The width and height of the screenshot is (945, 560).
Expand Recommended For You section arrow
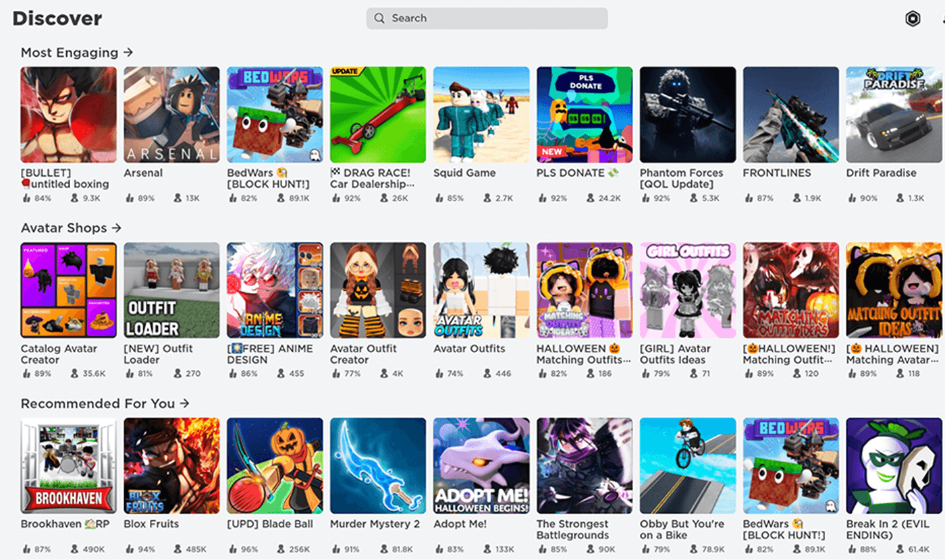coord(184,403)
